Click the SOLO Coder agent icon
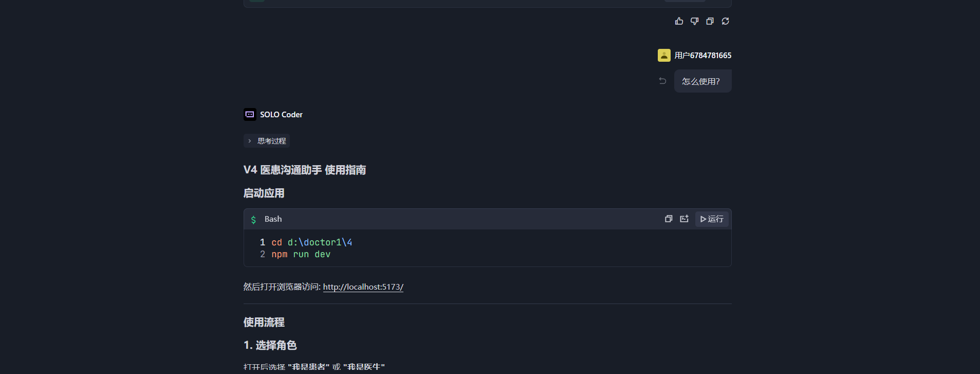 [250, 114]
